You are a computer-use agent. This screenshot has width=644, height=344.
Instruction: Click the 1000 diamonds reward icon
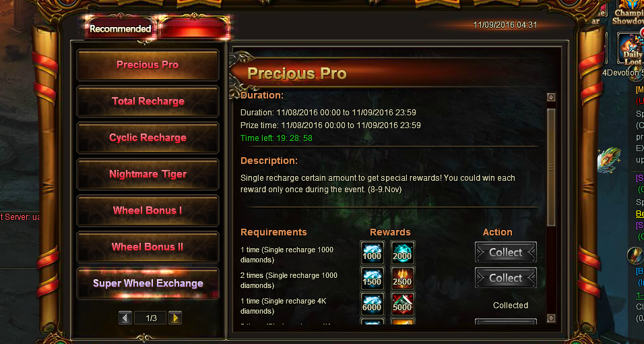tap(373, 252)
